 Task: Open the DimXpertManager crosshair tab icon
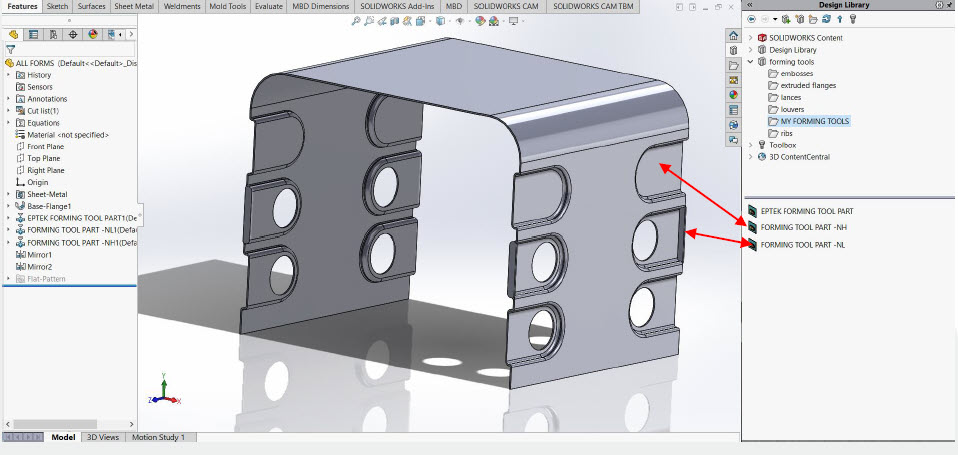pyautogui.click(x=73, y=34)
